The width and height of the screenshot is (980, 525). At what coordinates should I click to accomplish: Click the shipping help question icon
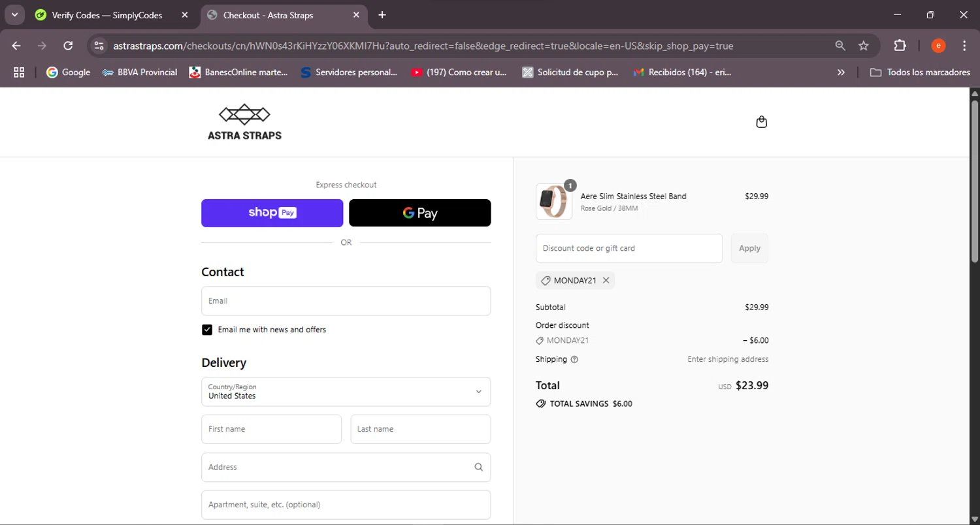(x=574, y=359)
